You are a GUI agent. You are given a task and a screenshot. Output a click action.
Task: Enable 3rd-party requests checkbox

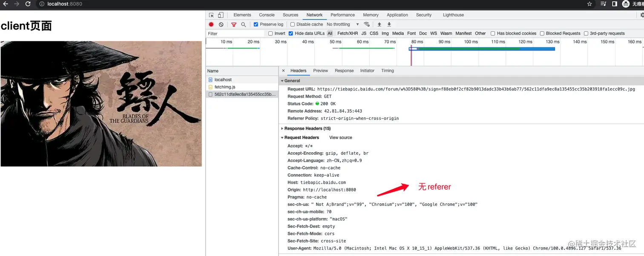point(586,33)
